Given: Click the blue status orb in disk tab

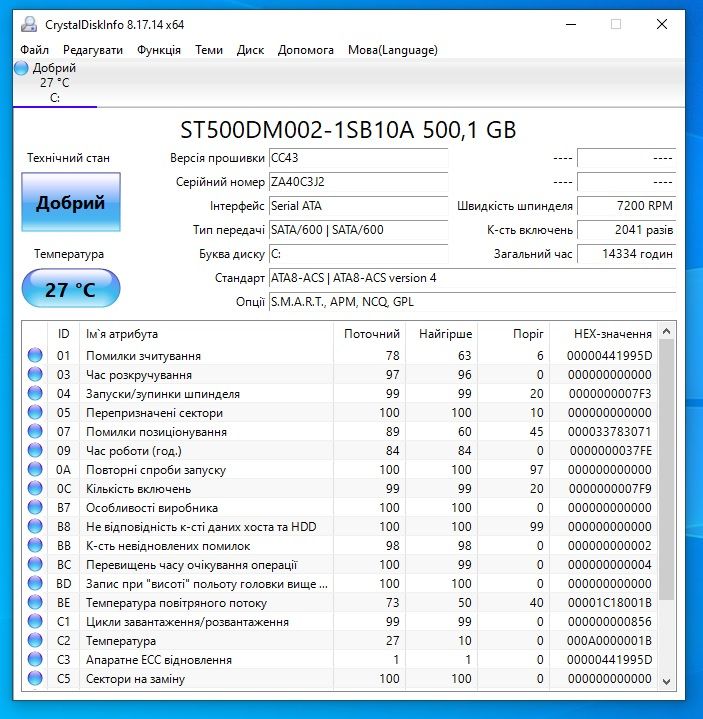Looking at the screenshot, I should pos(21,68).
